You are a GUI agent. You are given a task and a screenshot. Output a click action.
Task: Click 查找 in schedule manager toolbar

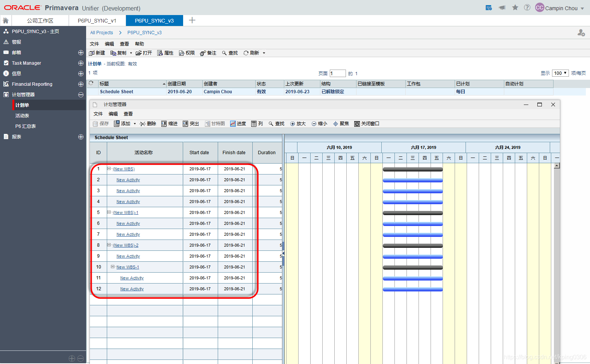pyautogui.click(x=276, y=124)
